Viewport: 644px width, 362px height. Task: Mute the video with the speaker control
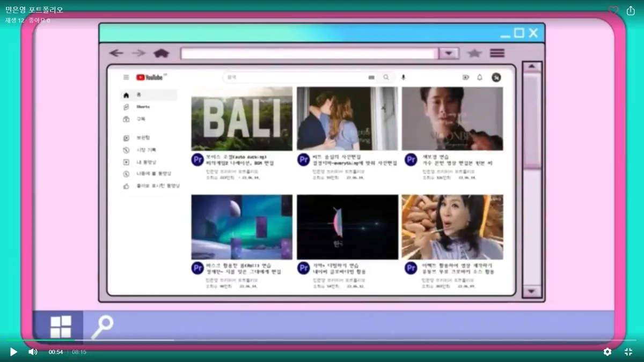[x=32, y=352]
